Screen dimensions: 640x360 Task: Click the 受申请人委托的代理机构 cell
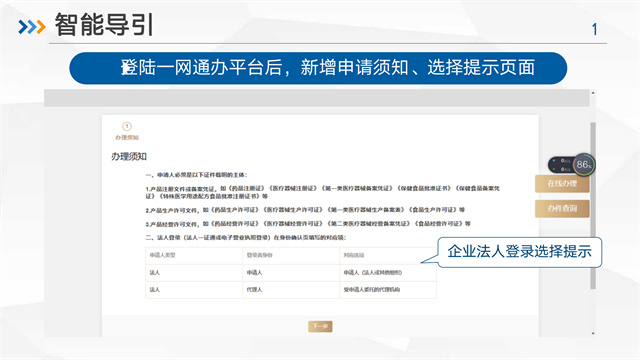point(372,290)
